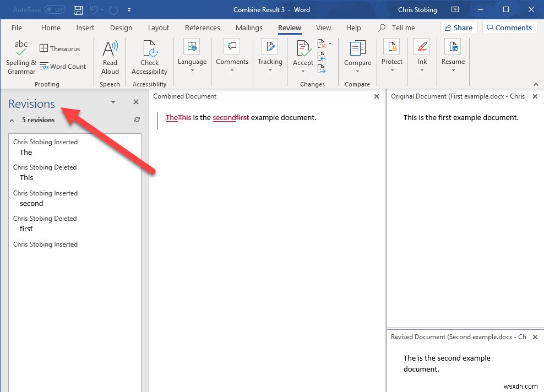Refresh the Revisions pane
The image size is (544, 392).
click(137, 119)
